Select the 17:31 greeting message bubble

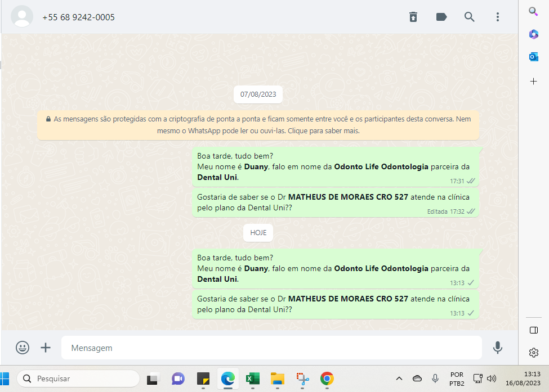coord(336,167)
